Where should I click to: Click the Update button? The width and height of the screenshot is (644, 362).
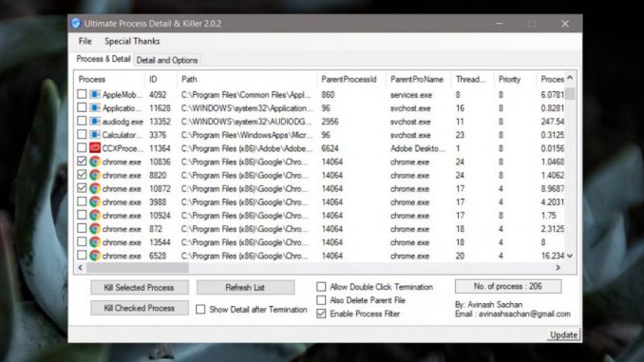coord(563,334)
